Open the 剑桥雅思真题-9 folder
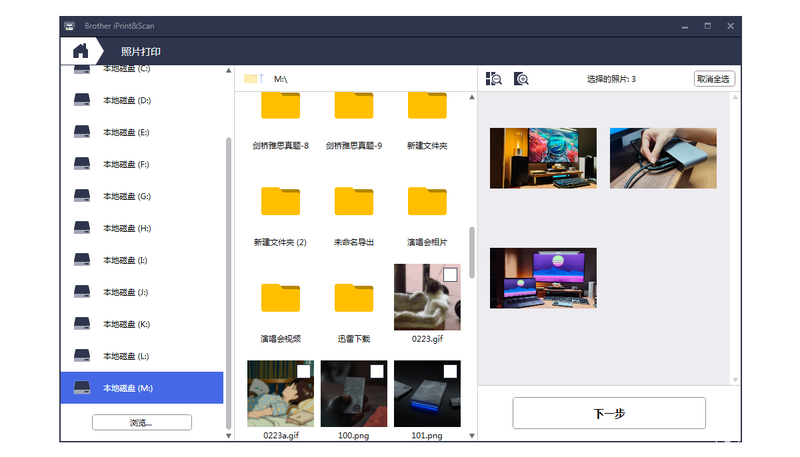Image resolution: width=800 pixels, height=457 pixels. (354, 106)
